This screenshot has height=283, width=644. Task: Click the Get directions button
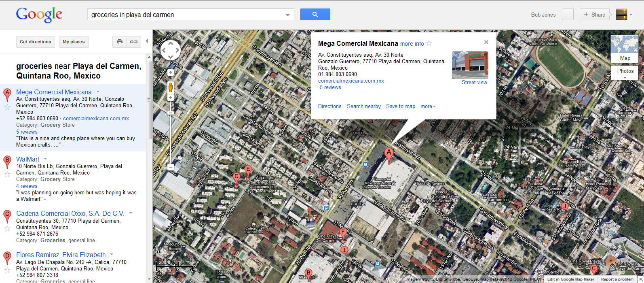[x=36, y=42]
